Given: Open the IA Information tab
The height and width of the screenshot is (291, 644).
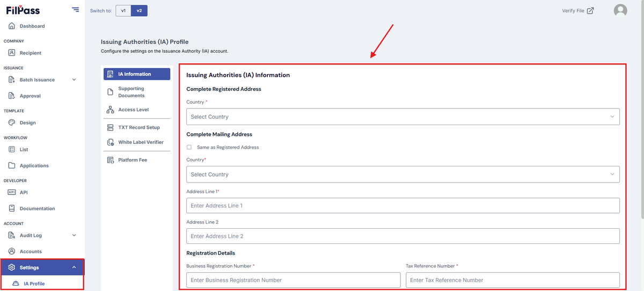Looking at the screenshot, I should (x=137, y=74).
